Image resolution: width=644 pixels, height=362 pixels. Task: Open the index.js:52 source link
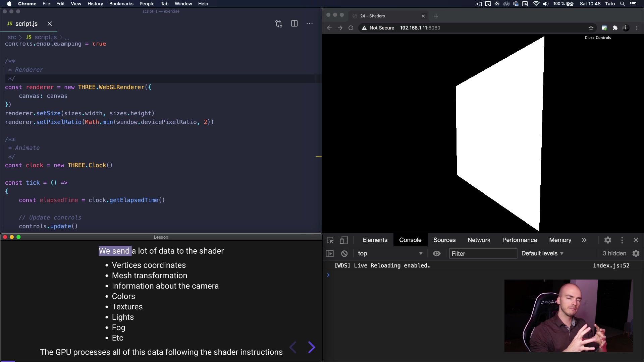[611, 265]
